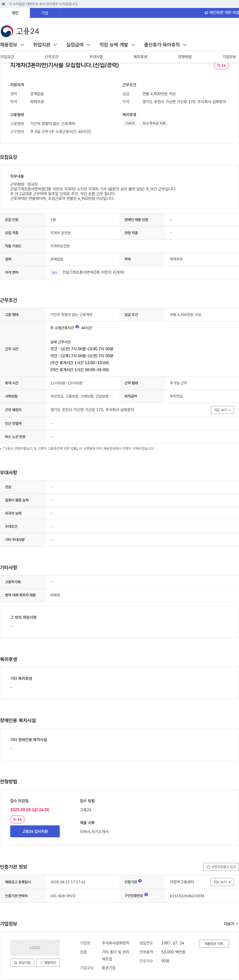The image size is (239, 980).
Task: Click the 제출 서류 text 이력서,자기소개서
Action: [94, 832]
